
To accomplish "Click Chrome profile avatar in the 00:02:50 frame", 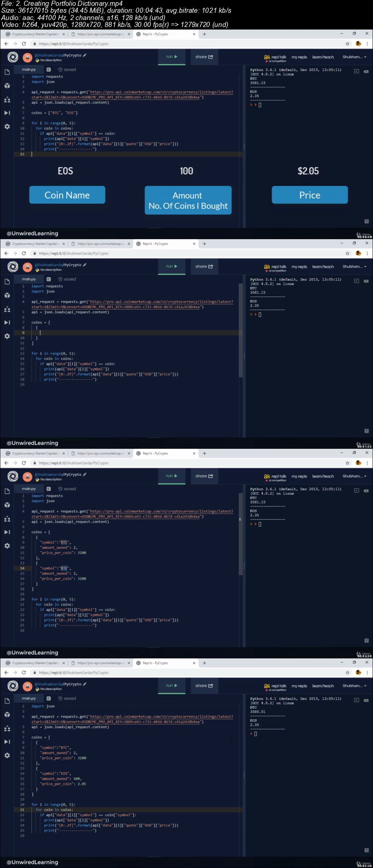I will tap(358, 463).
